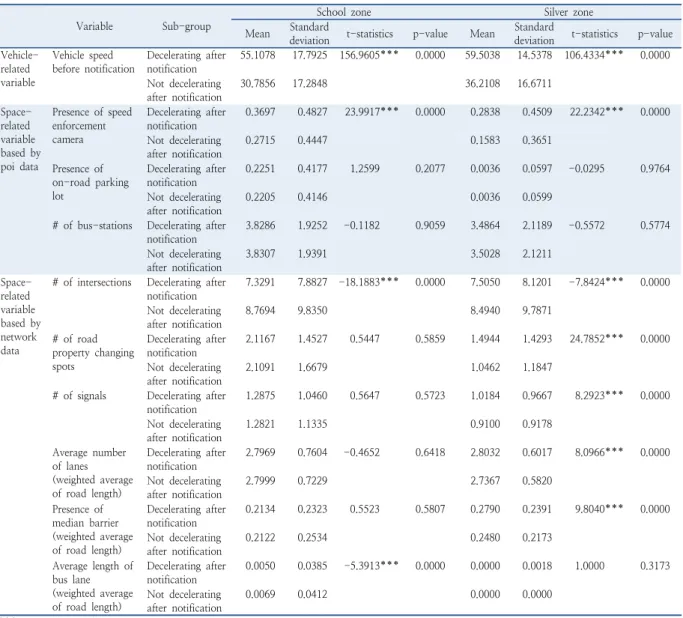Click the value 30.7856
Screen dimensions: 683x618
(258, 84)
